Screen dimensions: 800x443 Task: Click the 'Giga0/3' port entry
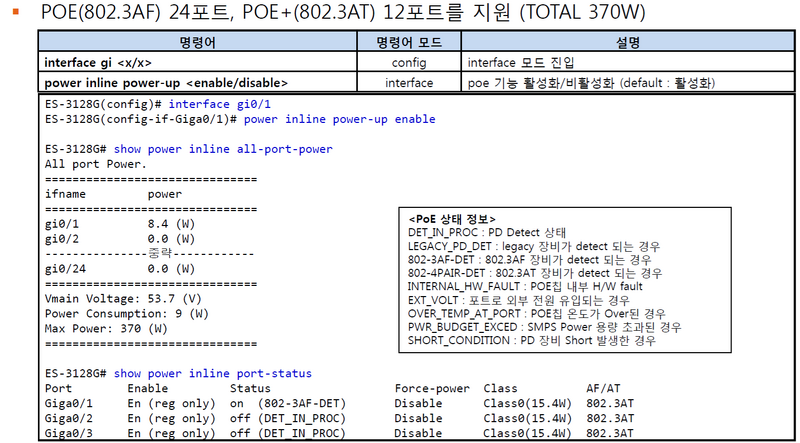pyautogui.click(x=68, y=433)
